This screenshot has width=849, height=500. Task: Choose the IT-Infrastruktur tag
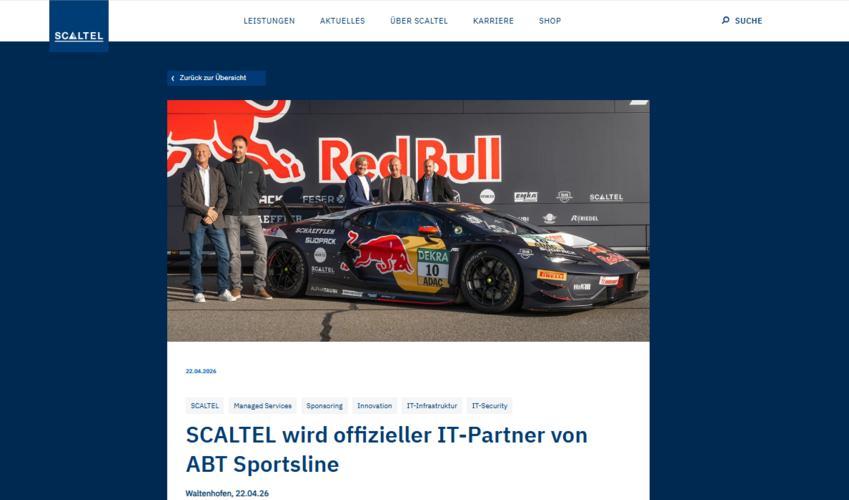[432, 406]
